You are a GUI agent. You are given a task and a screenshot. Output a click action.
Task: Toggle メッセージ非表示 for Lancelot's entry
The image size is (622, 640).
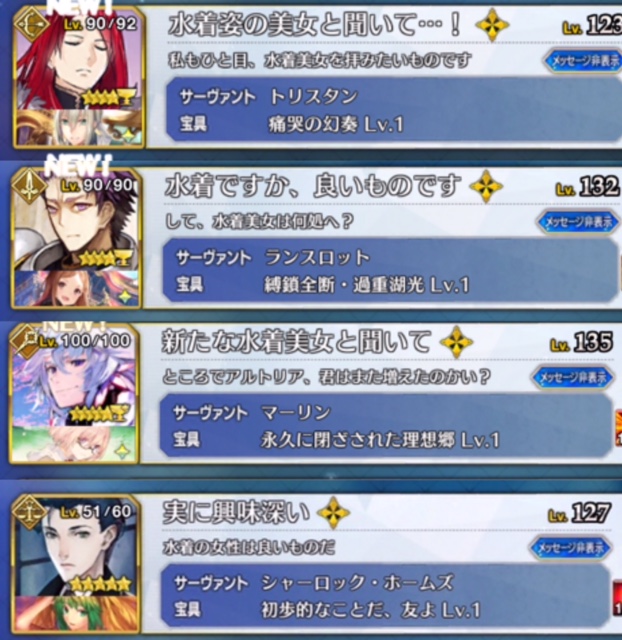click(579, 222)
